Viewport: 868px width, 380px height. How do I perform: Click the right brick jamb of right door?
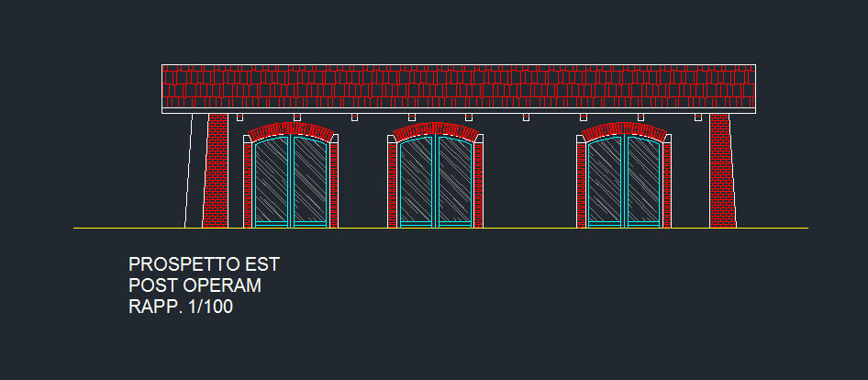coord(667,184)
